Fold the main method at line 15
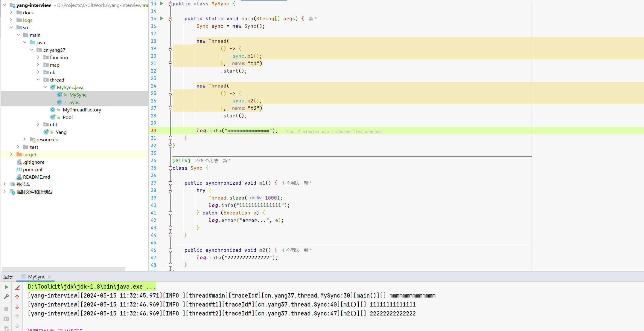The image size is (644, 331). click(x=170, y=19)
